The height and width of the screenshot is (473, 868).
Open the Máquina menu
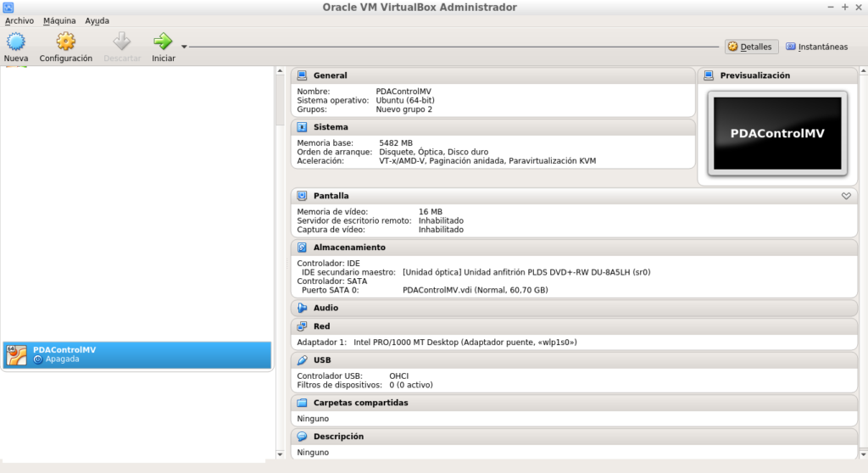pyautogui.click(x=59, y=20)
